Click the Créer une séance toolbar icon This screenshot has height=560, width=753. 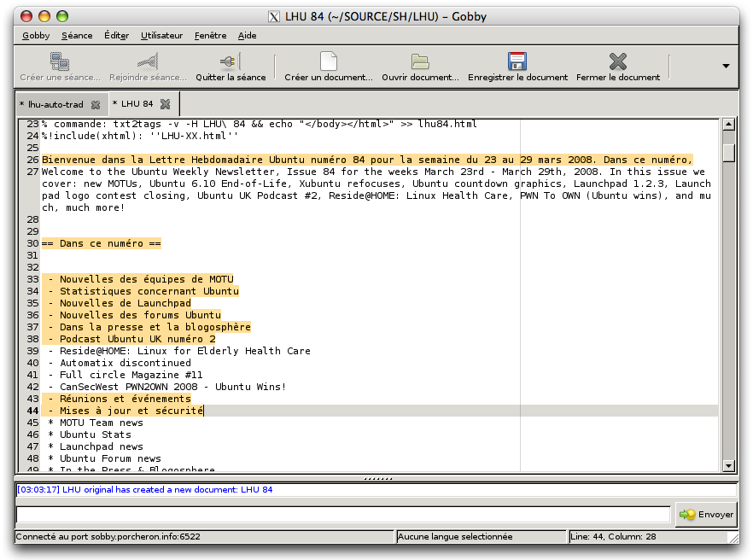(x=60, y=61)
